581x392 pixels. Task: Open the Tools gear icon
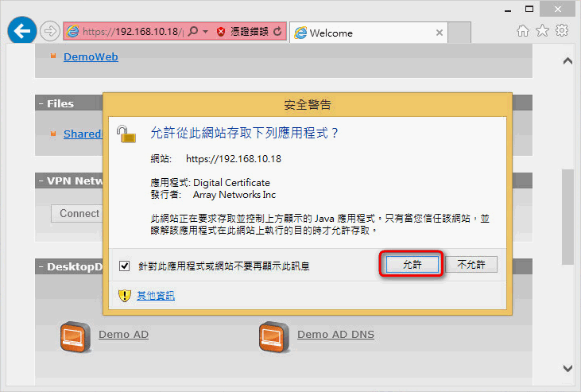[x=562, y=30]
